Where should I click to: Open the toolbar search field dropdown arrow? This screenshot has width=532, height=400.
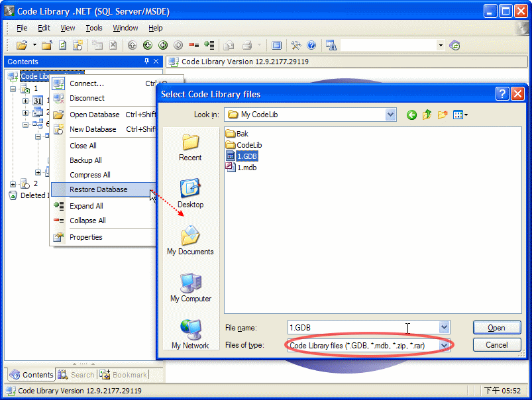(x=441, y=45)
